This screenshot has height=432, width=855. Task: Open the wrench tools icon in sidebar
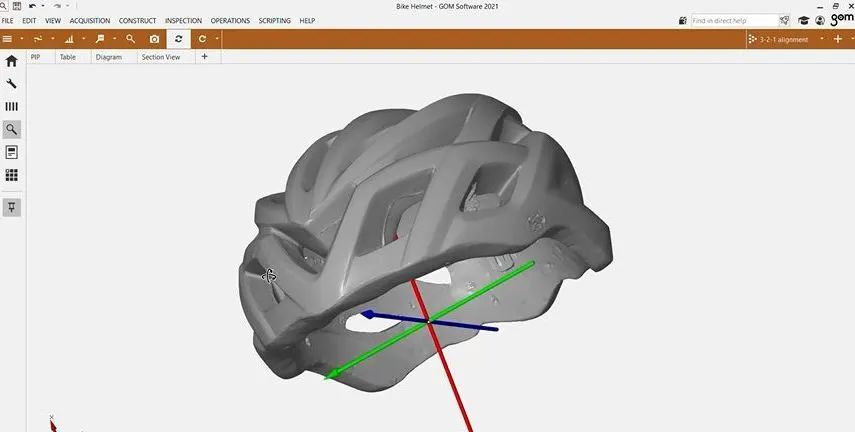[x=12, y=84]
